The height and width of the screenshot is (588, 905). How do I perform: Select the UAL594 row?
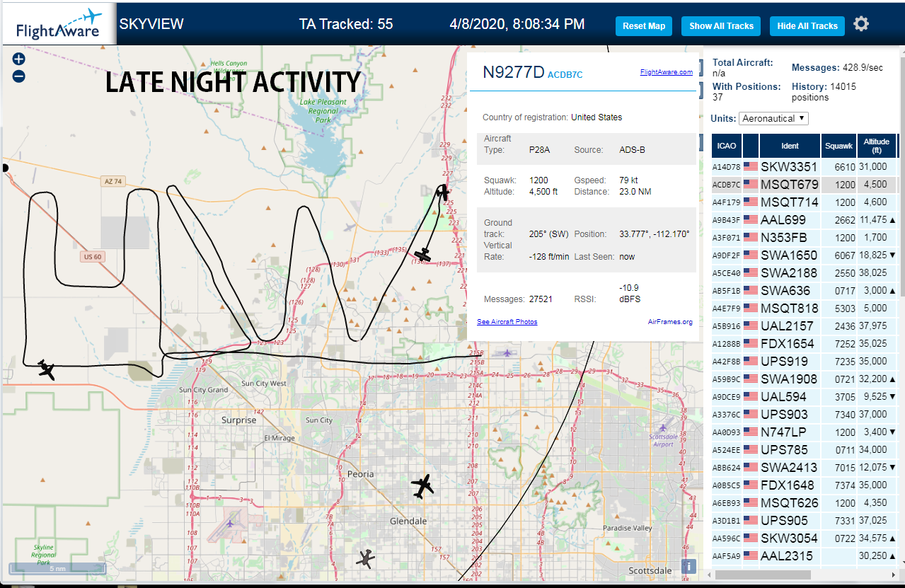click(x=805, y=397)
